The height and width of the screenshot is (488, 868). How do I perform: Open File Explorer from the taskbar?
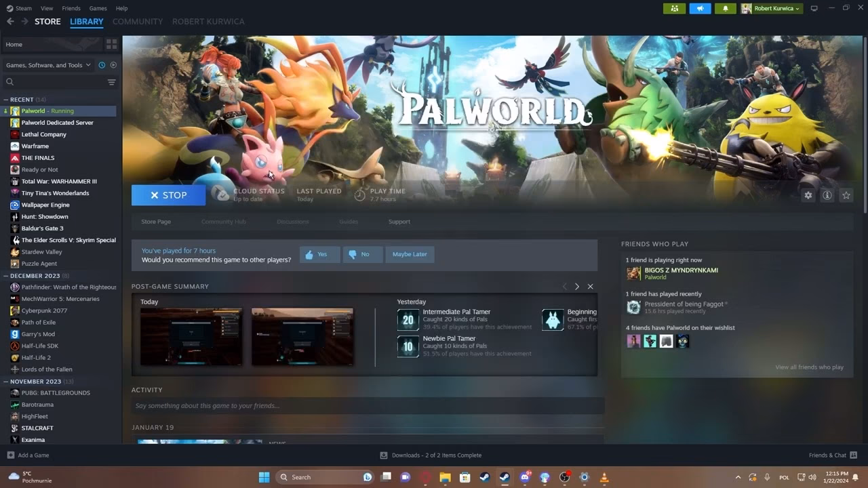(445, 477)
